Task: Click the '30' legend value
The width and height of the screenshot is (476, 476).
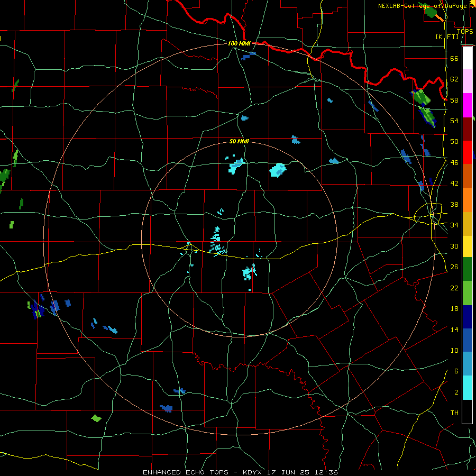Action: 454,246
